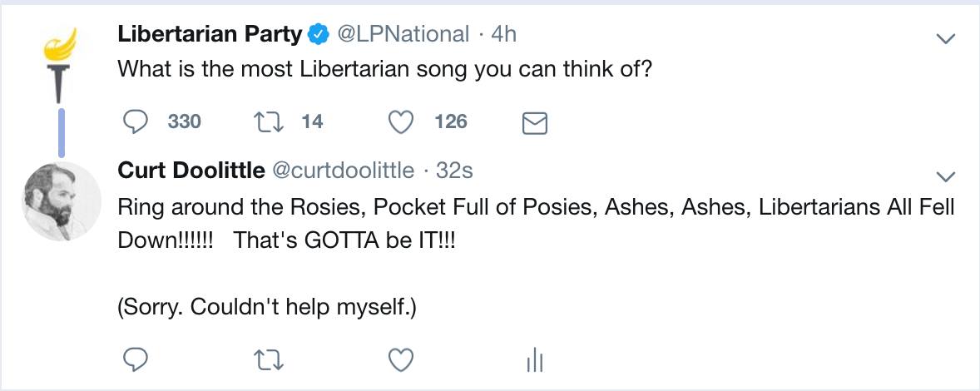Screen dimensions: 980x391
Task: Open the 32s timestamp link
Action: (455, 171)
